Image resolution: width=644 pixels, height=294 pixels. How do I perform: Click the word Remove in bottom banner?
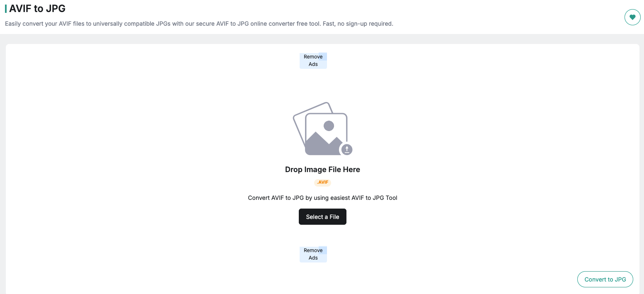(313, 250)
